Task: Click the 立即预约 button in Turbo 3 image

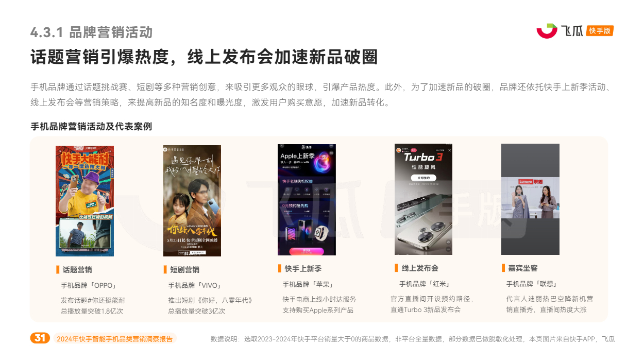Action: point(423,178)
